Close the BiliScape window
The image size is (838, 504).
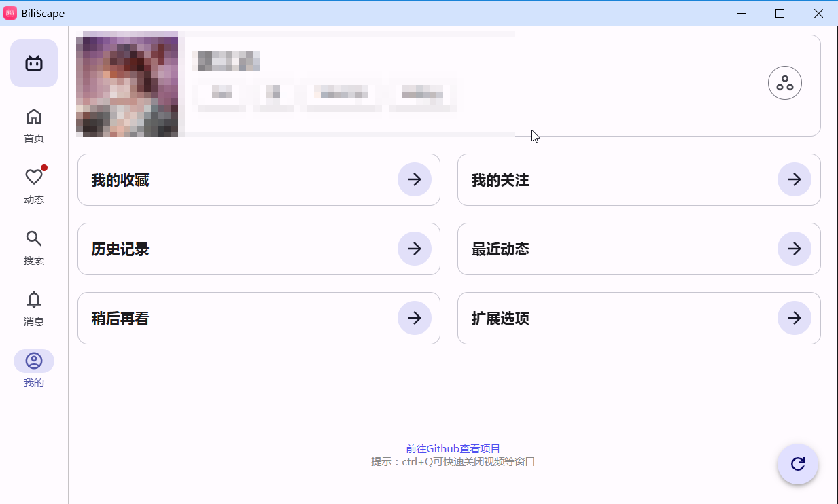point(818,13)
